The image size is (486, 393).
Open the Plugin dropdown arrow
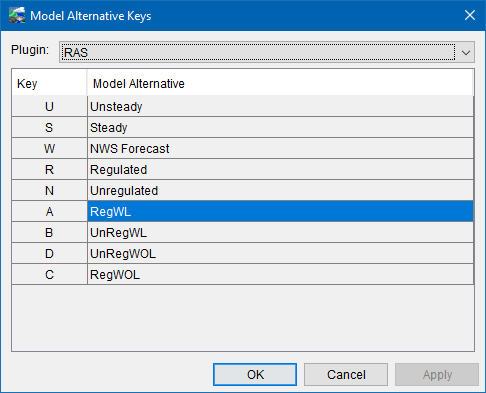pos(466,52)
